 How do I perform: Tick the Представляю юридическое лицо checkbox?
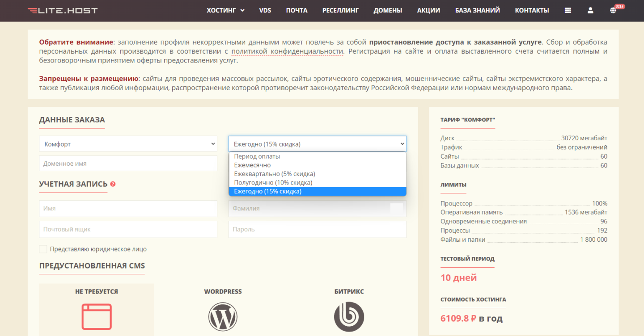point(43,249)
